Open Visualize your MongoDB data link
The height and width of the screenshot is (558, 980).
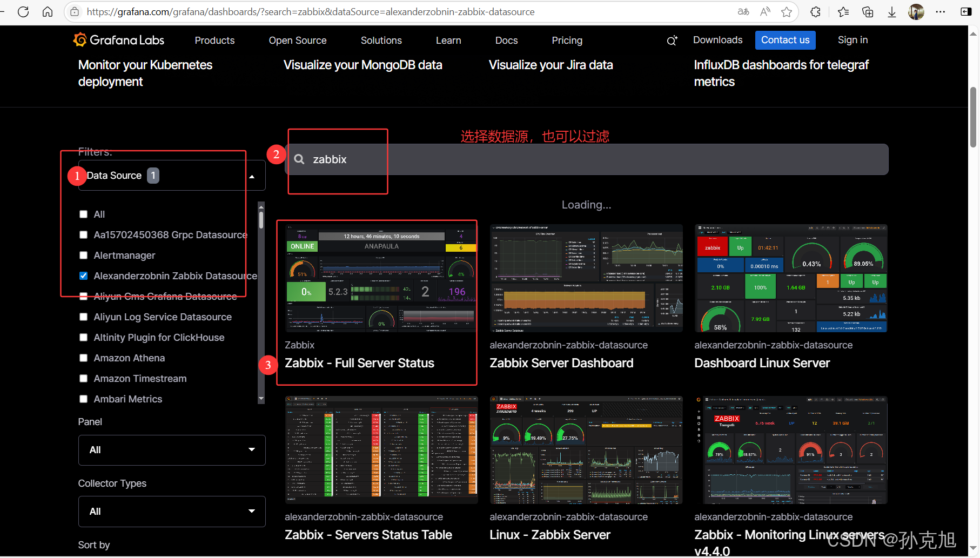363,65
